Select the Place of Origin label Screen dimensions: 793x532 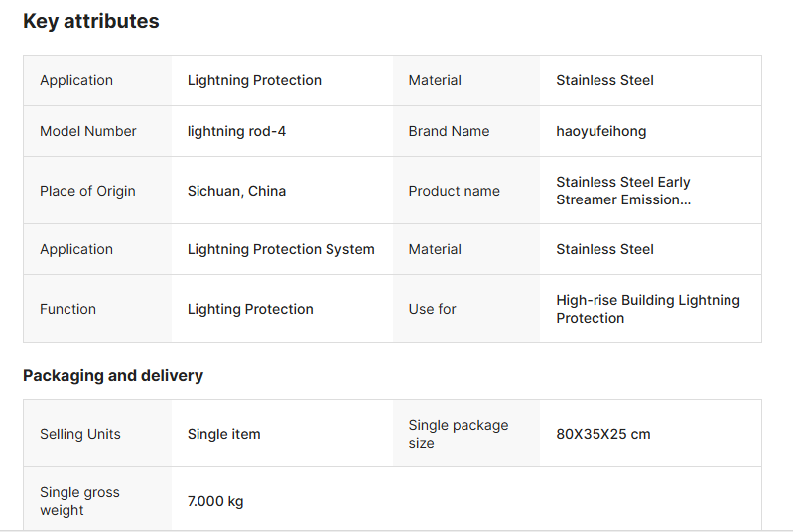coord(87,191)
